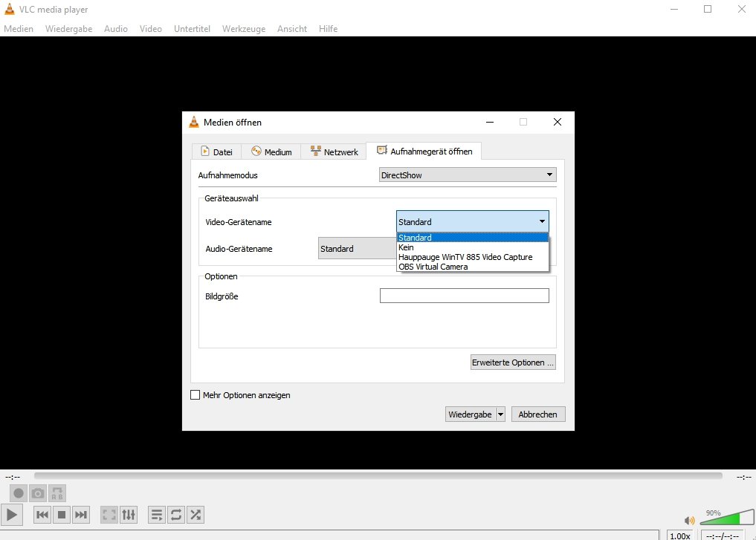The width and height of the screenshot is (756, 540).
Task: Open the Audio-Gerätename Standard dropdown
Action: (x=358, y=249)
